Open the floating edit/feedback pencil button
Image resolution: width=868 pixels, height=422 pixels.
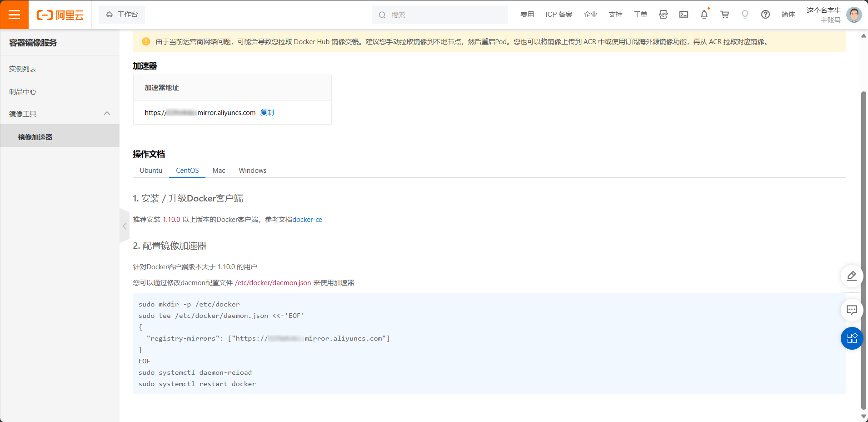(852, 276)
